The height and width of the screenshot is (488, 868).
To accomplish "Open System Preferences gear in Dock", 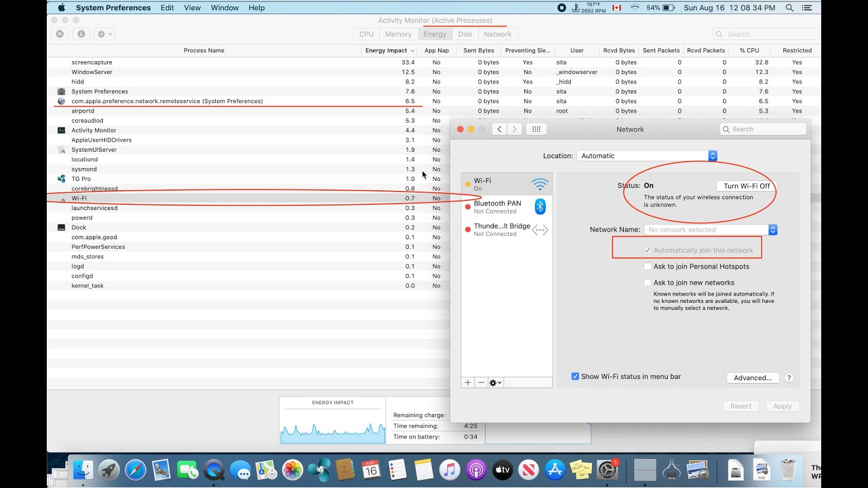I will click(607, 469).
